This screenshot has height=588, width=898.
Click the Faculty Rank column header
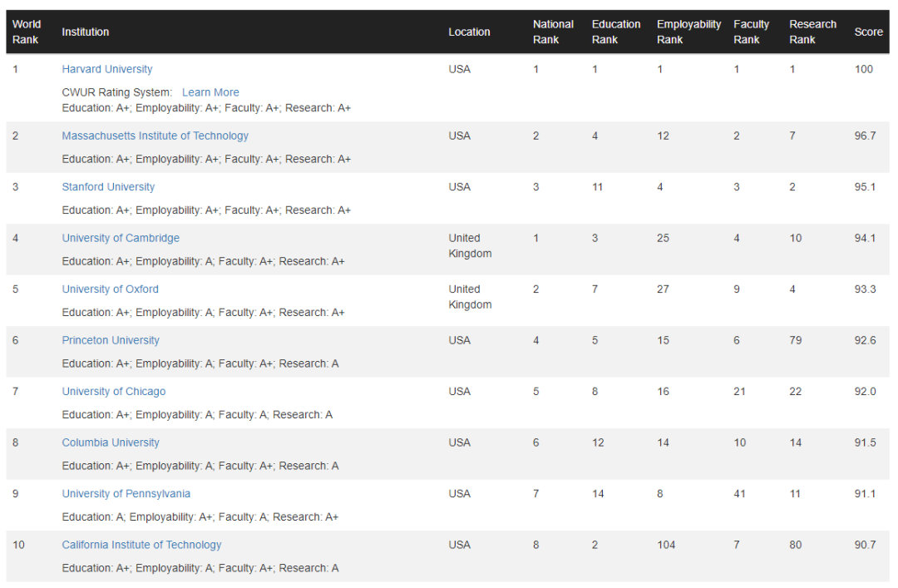[751, 32]
